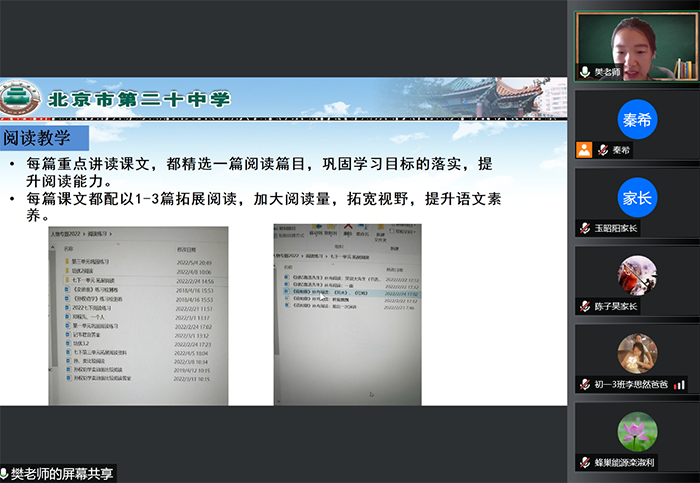The height and width of the screenshot is (483, 700).
Task: Click the microphone icon on 樊老师's tile
Action: [x=584, y=71]
